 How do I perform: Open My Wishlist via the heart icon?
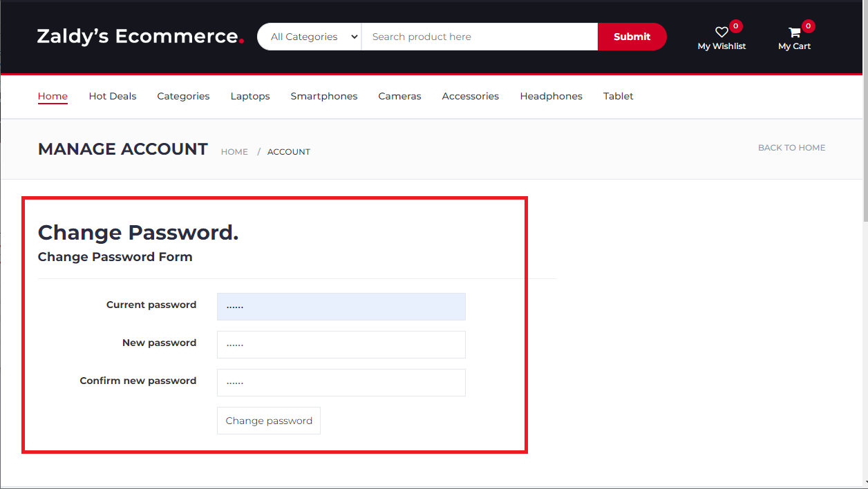[x=721, y=32]
